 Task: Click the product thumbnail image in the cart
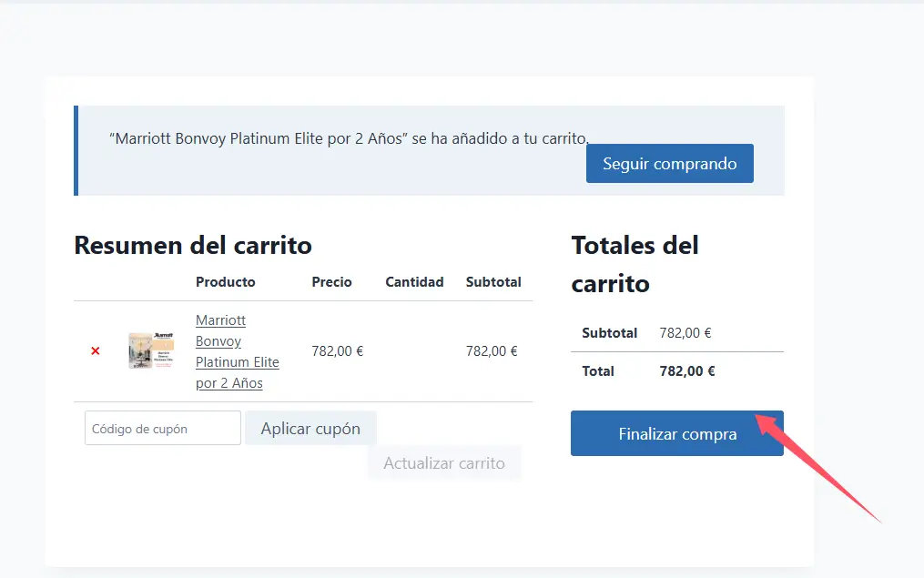(x=150, y=350)
